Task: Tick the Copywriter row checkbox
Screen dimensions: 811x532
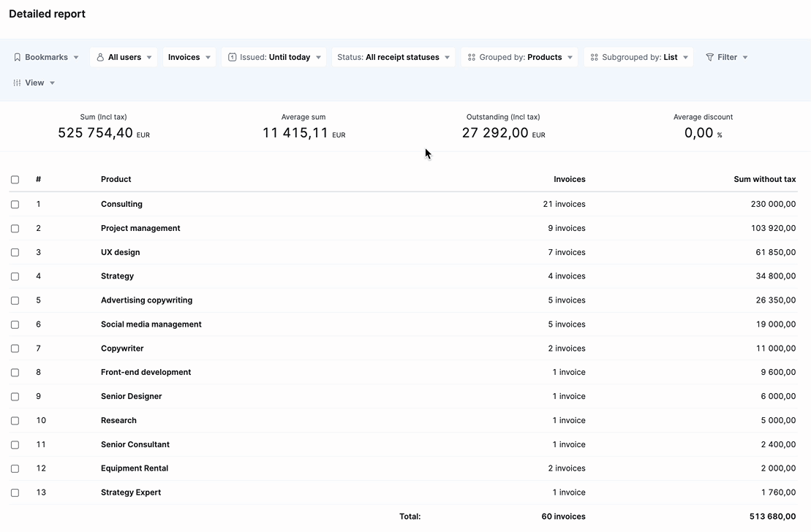Action: click(x=15, y=349)
